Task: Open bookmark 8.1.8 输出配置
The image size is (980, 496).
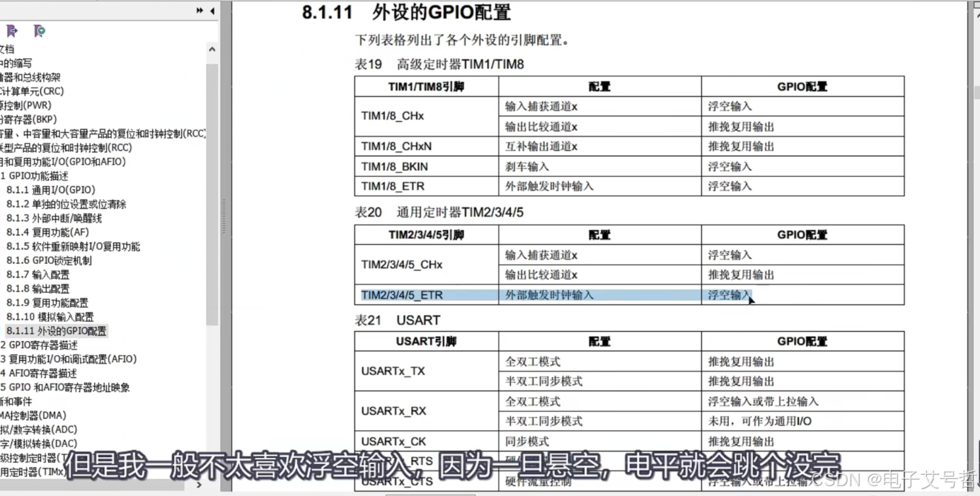Action: point(38,289)
